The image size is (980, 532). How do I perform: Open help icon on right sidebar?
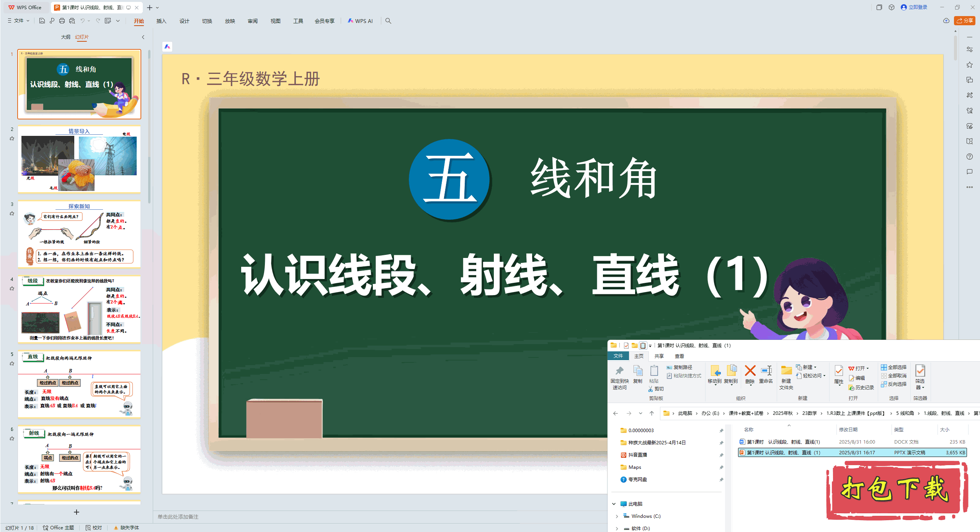[x=969, y=157]
